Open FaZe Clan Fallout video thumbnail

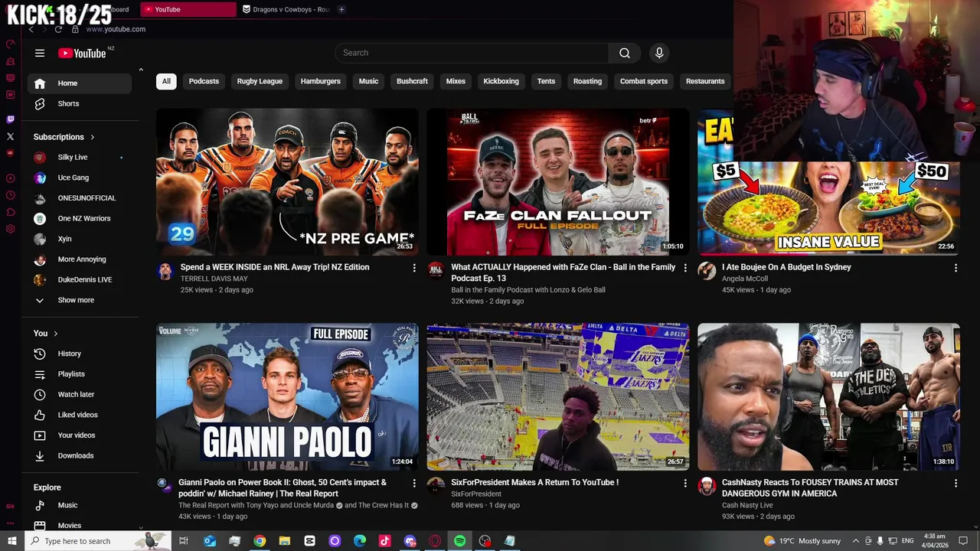[x=558, y=181]
